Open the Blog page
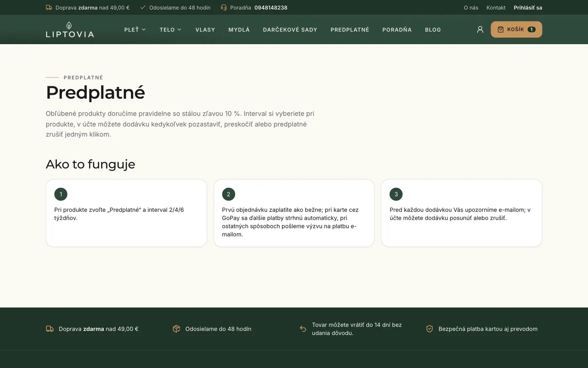 pyautogui.click(x=433, y=30)
